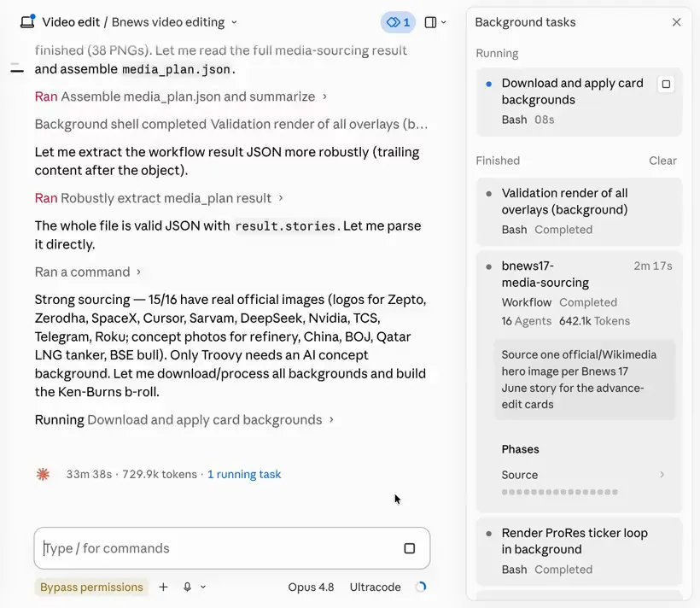The image size is (700, 608).
Task: Clear the finished background tasks
Action: click(x=662, y=161)
